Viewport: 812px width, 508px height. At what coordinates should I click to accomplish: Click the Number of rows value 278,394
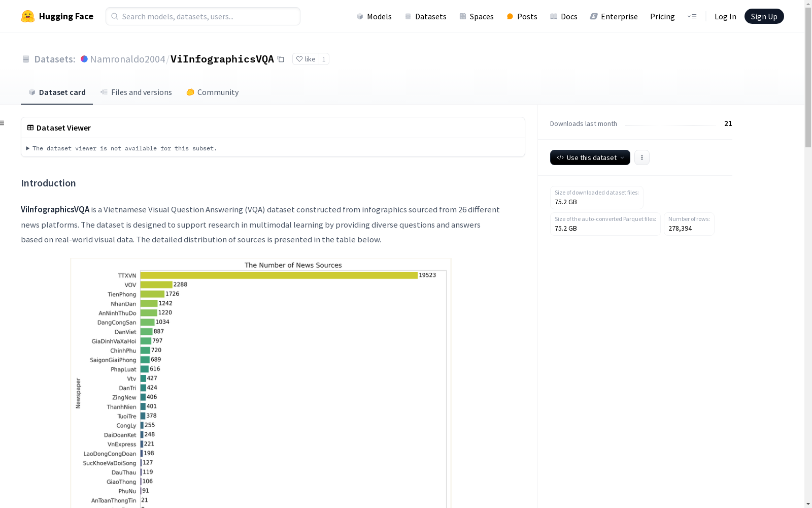tap(680, 228)
